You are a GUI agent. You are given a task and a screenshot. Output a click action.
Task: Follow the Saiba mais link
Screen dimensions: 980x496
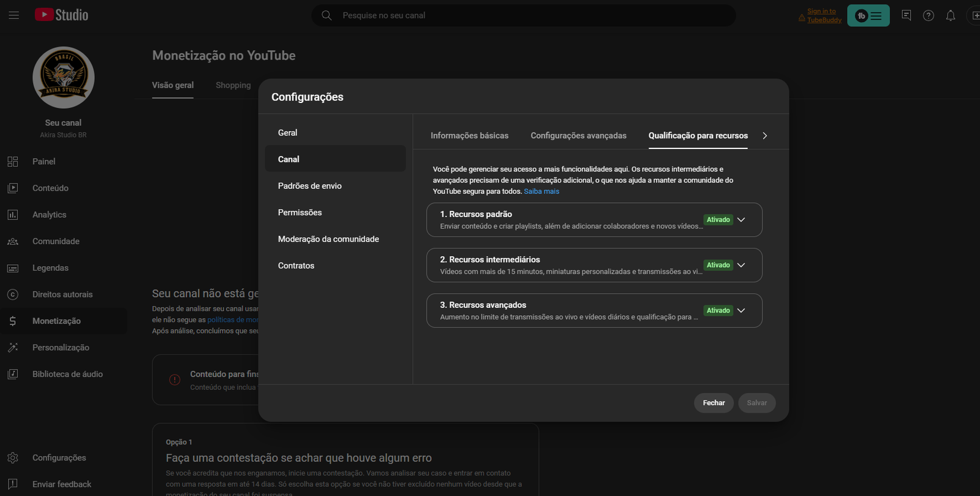click(541, 191)
